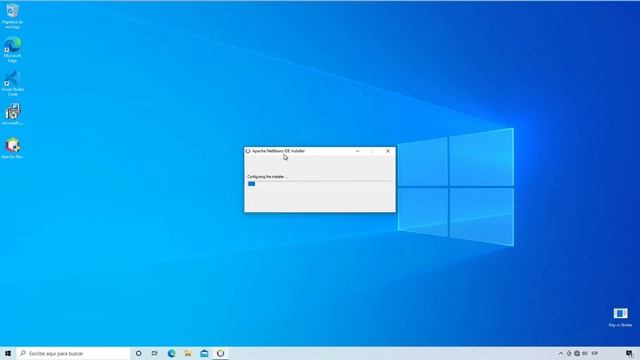Minimize the NetBeans installer window

pos(358,151)
